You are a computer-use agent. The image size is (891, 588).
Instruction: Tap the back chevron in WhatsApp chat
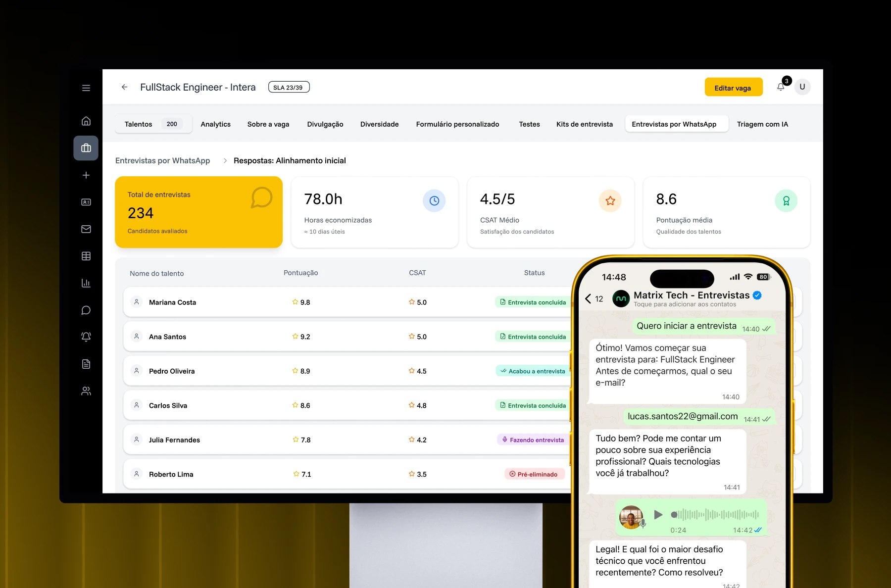(588, 298)
